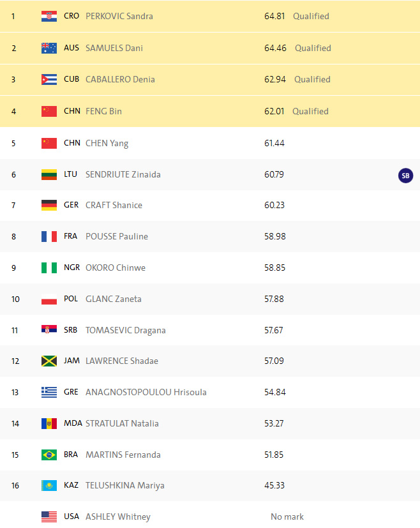Viewport: 420px width, 528px height.
Task: Open ANAGNOSTOPOULOU Hrisoula's profile
Action: (146, 392)
